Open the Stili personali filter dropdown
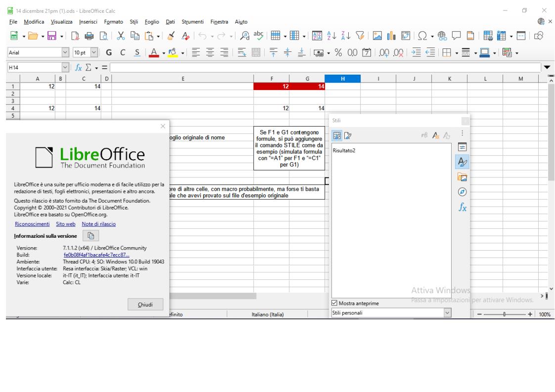 (448, 312)
